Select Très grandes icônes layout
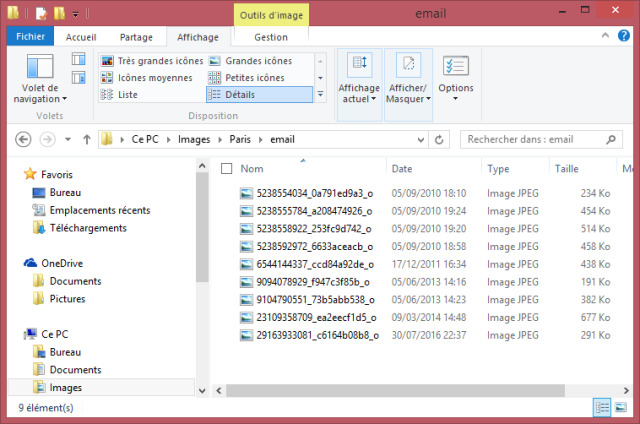 [152, 61]
